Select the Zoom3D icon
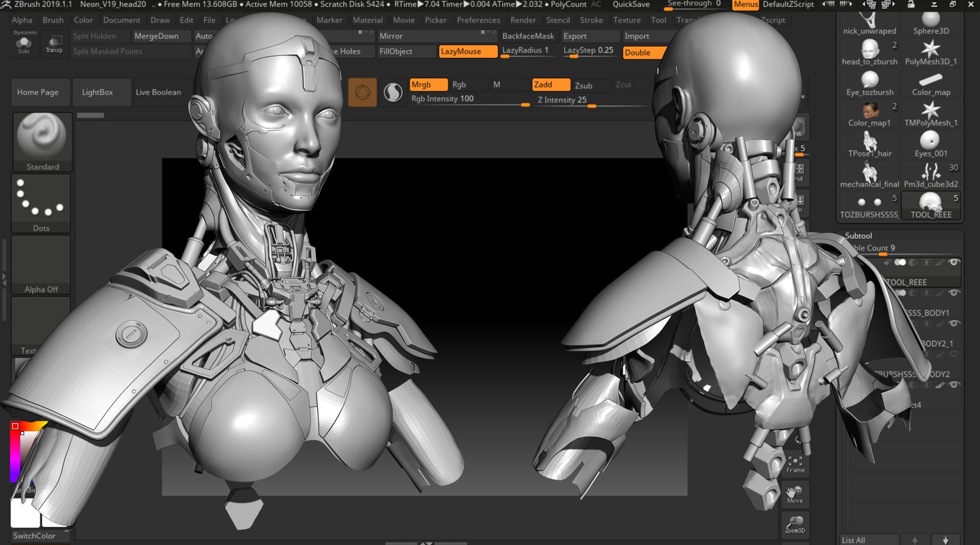Image resolution: width=980 pixels, height=545 pixels. [x=795, y=524]
